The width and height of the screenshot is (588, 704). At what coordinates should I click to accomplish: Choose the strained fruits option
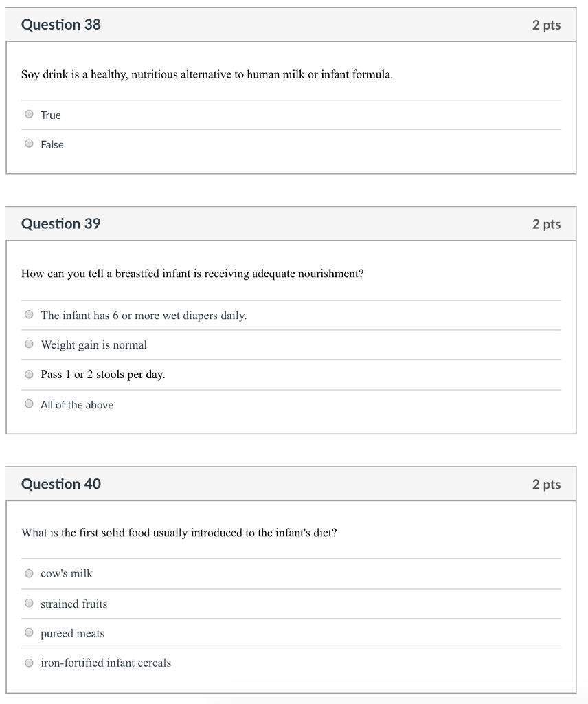[29, 602]
